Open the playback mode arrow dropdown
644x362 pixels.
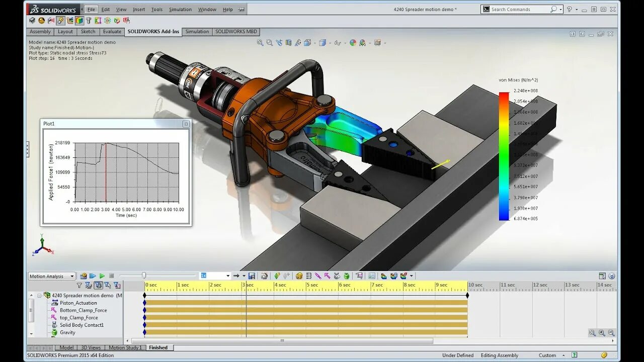coord(244,276)
